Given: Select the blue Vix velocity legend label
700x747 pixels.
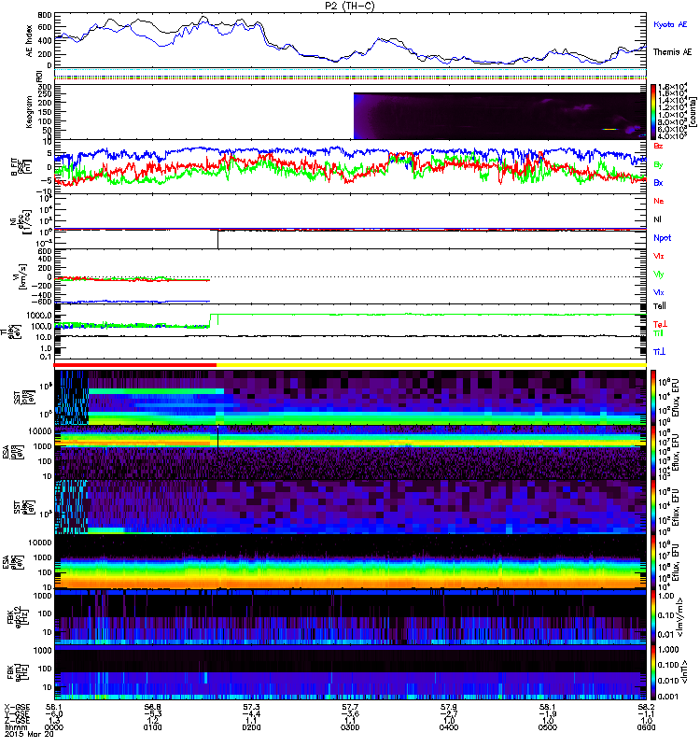Looking at the screenshot, I should pyautogui.click(x=659, y=292).
